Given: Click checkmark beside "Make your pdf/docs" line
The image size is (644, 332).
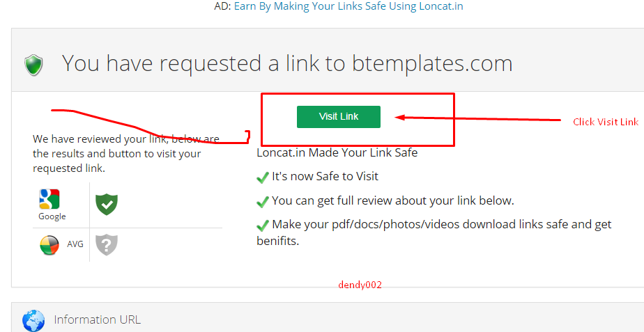Looking at the screenshot, I should (263, 226).
